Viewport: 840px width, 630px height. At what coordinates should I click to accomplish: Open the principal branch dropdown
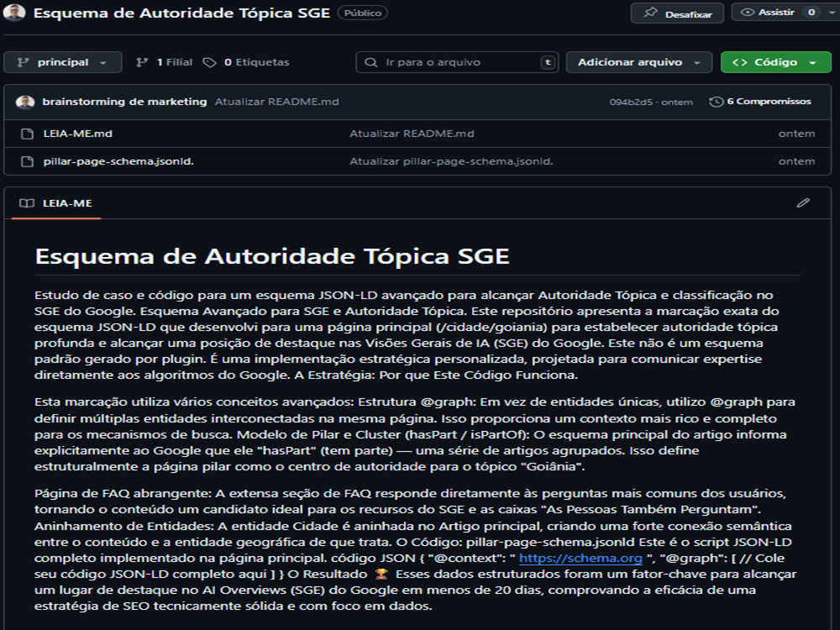[63, 62]
